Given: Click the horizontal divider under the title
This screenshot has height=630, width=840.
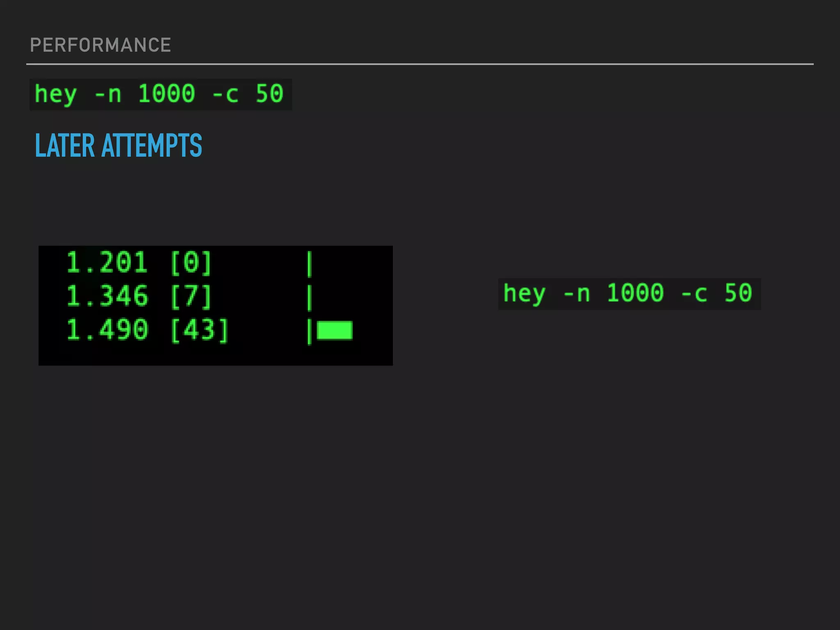Looking at the screenshot, I should click(420, 64).
